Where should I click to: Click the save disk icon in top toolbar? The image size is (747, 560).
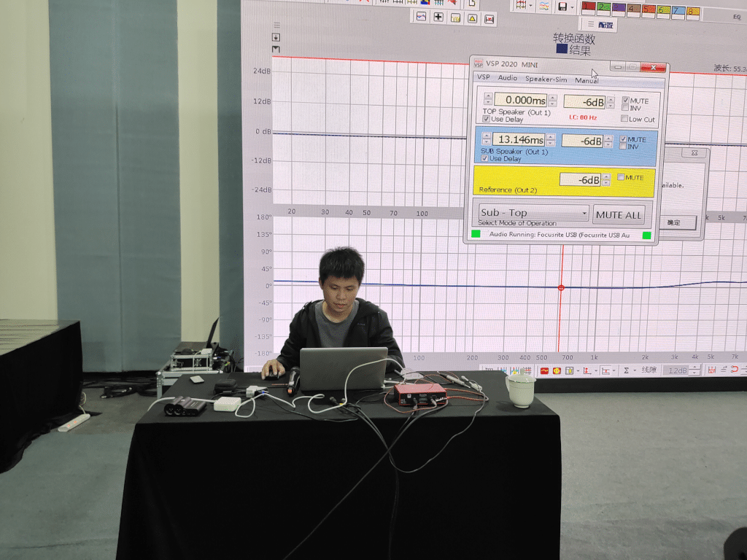tap(562, 7)
